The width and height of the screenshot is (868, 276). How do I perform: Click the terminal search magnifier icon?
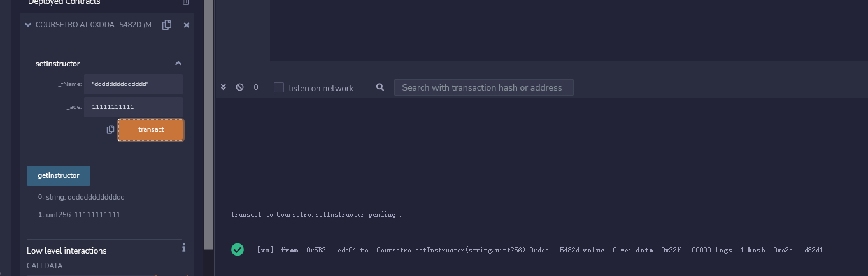(x=380, y=87)
